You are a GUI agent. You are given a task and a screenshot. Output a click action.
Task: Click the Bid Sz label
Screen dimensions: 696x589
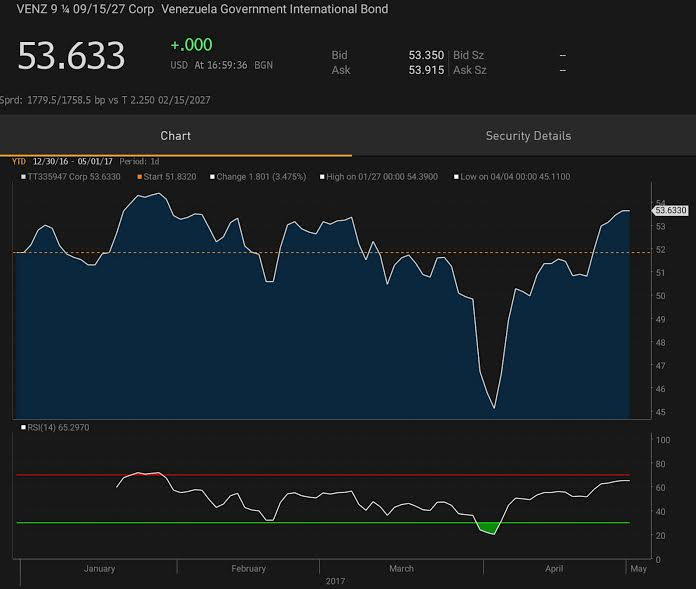pos(468,55)
